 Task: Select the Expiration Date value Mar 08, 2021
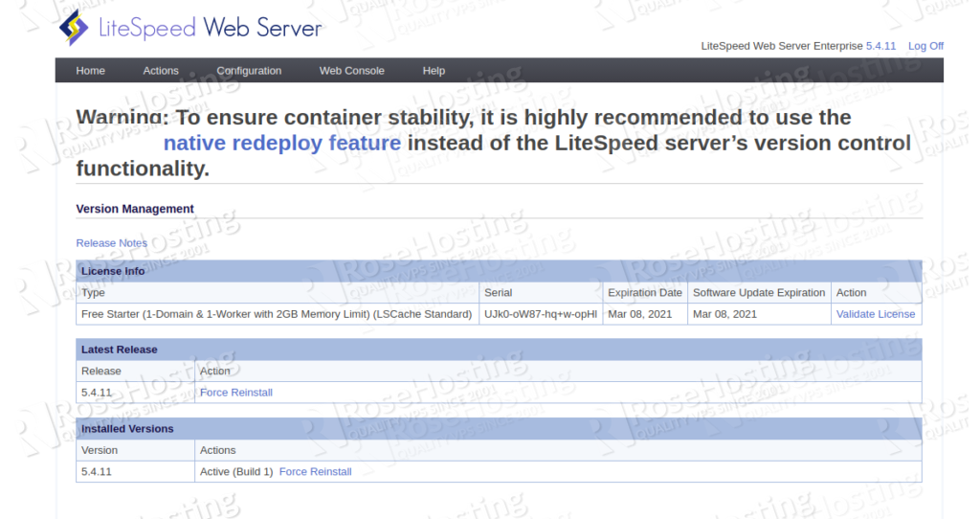640,314
